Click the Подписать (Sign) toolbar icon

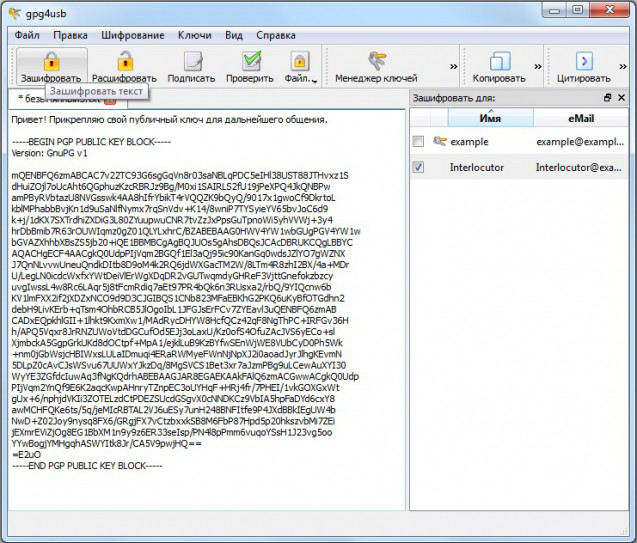point(191,66)
